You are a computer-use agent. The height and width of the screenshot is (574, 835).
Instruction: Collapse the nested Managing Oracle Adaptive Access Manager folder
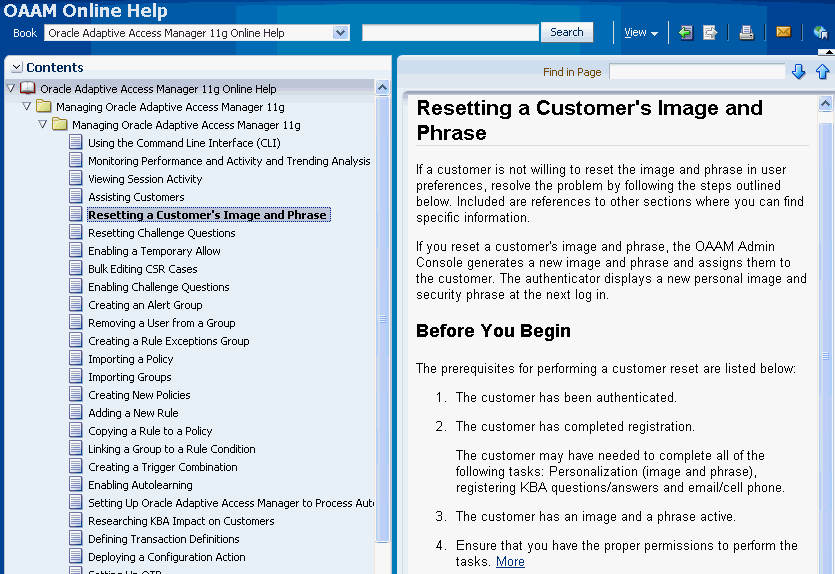pyautogui.click(x=43, y=125)
